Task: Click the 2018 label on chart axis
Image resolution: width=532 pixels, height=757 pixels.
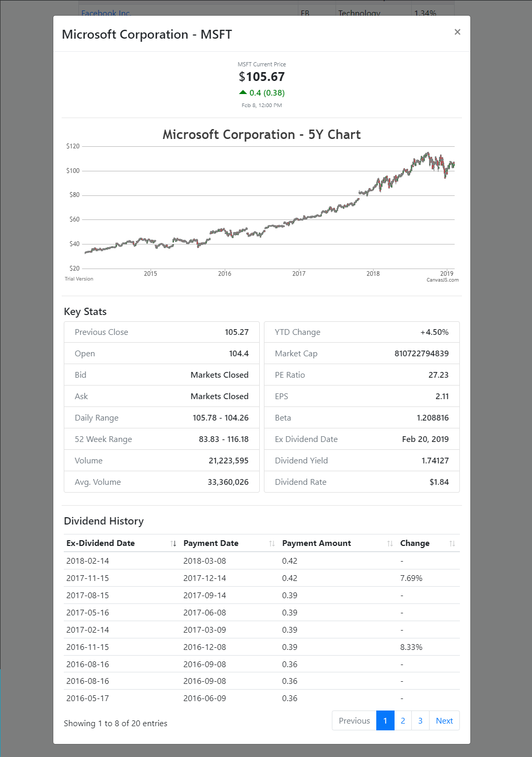Action: [x=373, y=273]
